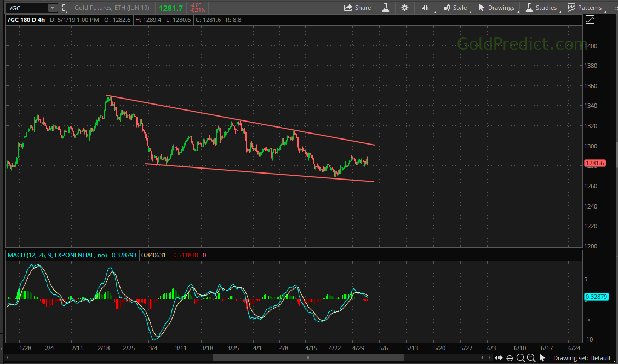This screenshot has height=364, width=618.
Task: Click the horizontal expand/compress axis icon
Action: tap(497, 358)
